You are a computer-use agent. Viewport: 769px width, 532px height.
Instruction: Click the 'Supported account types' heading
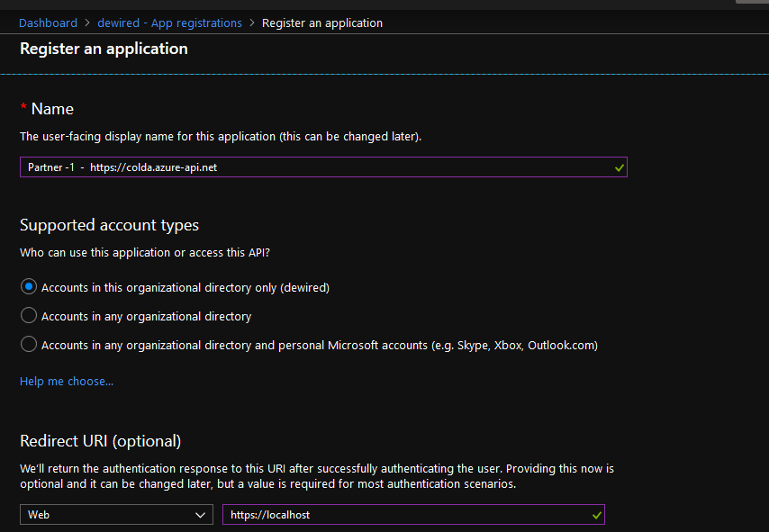[x=109, y=225]
